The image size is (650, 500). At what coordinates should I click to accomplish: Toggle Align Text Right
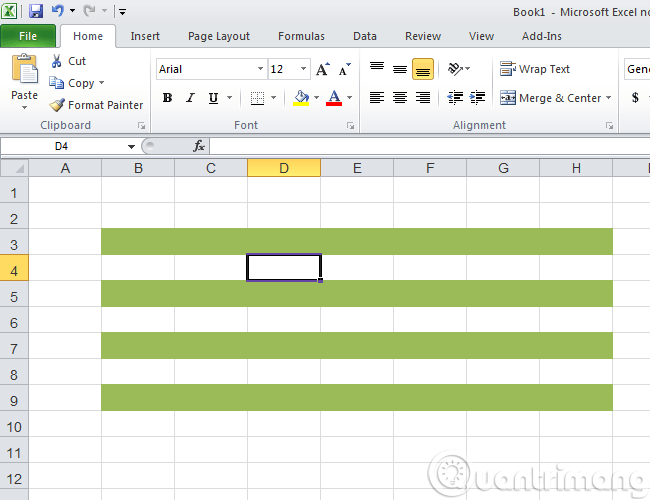[x=423, y=98]
